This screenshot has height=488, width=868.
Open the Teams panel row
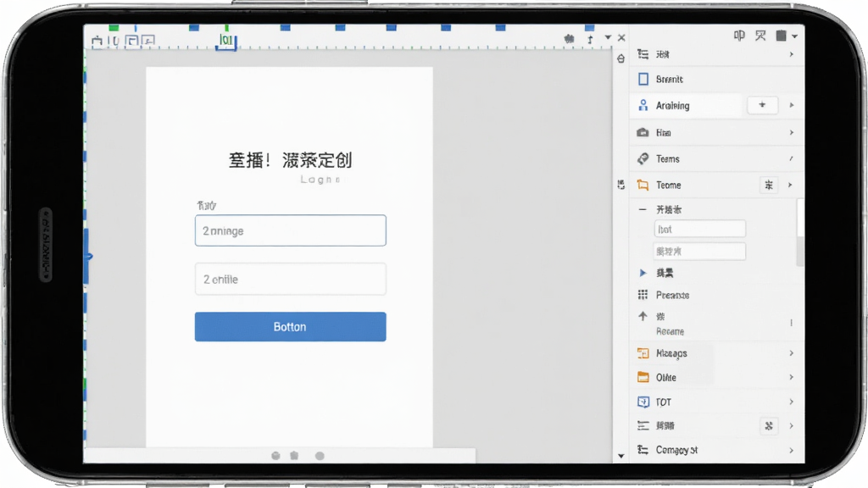pyautogui.click(x=717, y=158)
